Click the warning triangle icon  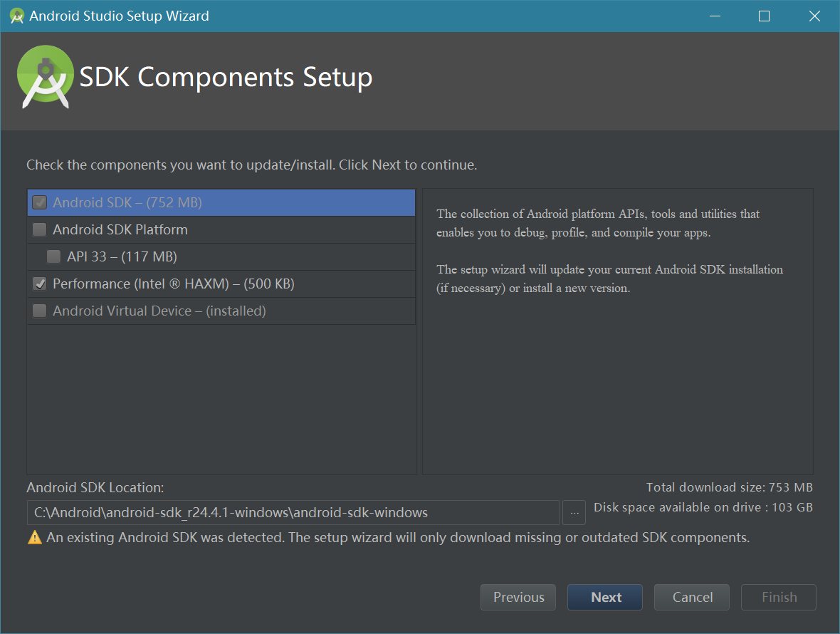coord(35,538)
